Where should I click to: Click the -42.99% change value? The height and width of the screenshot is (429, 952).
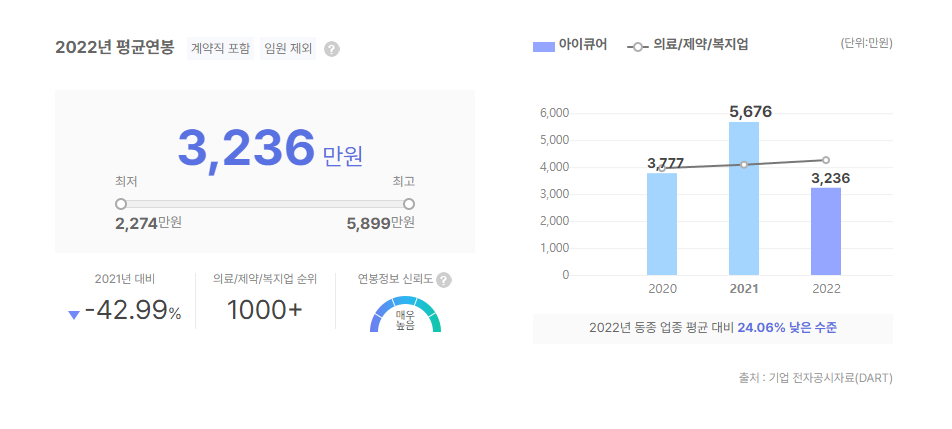click(133, 311)
